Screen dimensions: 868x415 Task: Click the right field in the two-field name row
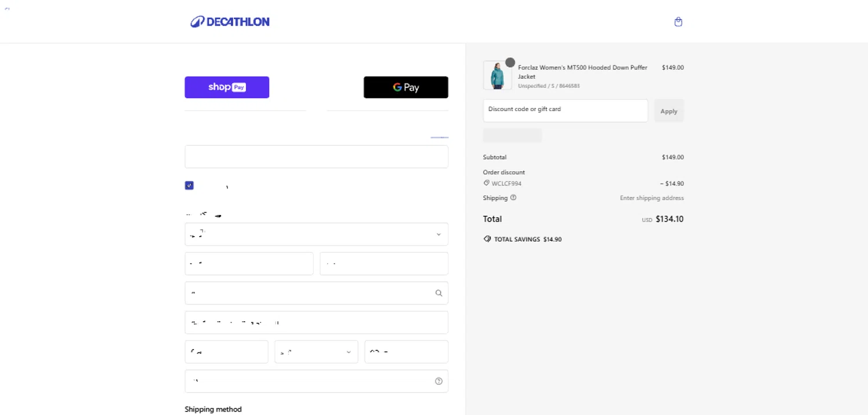point(384,264)
